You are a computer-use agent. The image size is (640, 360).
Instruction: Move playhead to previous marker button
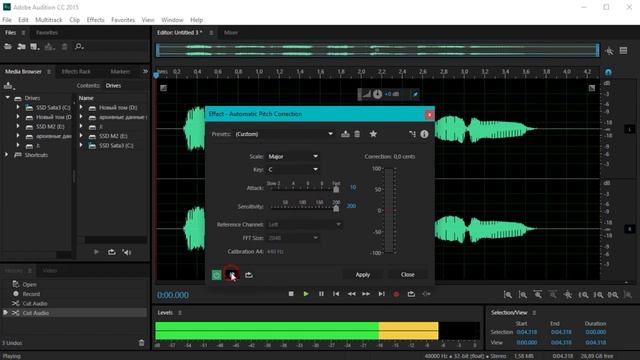click(x=336, y=294)
